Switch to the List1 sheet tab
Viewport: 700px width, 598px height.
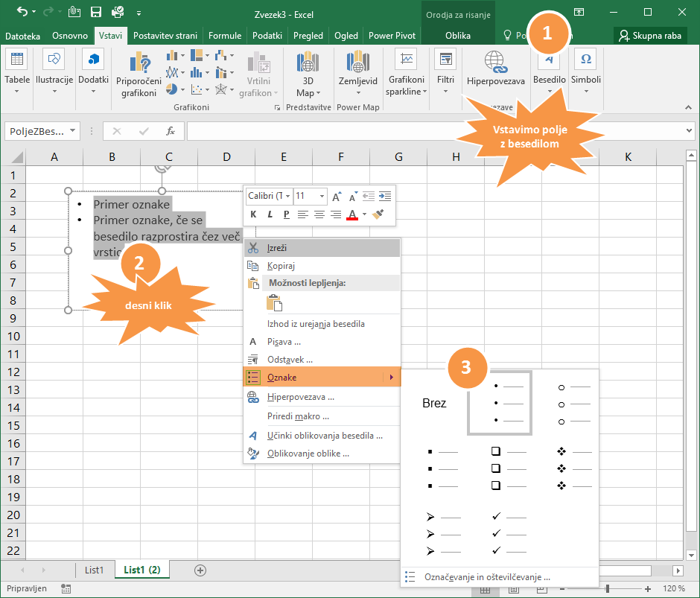click(94, 570)
